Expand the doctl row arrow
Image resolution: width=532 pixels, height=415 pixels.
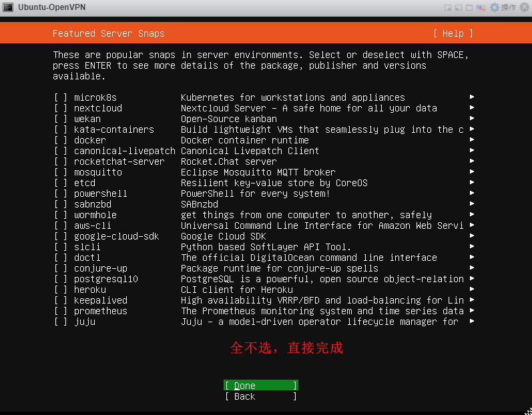pyautogui.click(x=472, y=257)
